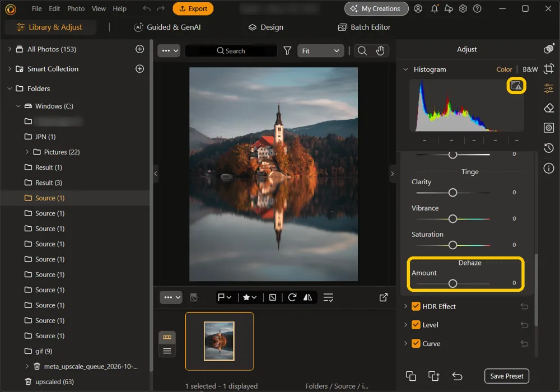Viewport: 560px width, 392px height.
Task: Open the history clock icon
Action: [x=549, y=148]
